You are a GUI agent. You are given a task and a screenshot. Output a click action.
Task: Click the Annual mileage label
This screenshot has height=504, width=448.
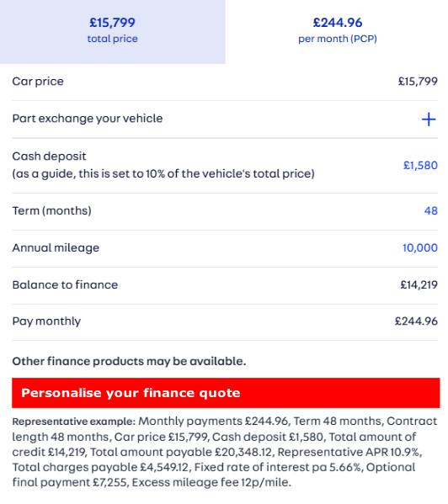(x=56, y=248)
